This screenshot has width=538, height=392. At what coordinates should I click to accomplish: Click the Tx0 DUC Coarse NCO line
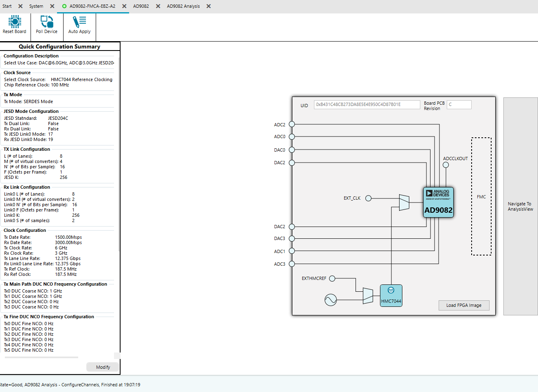[33, 291]
